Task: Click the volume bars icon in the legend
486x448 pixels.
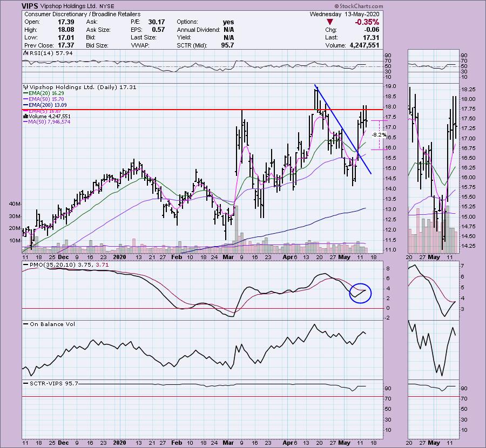Action: 26,117
